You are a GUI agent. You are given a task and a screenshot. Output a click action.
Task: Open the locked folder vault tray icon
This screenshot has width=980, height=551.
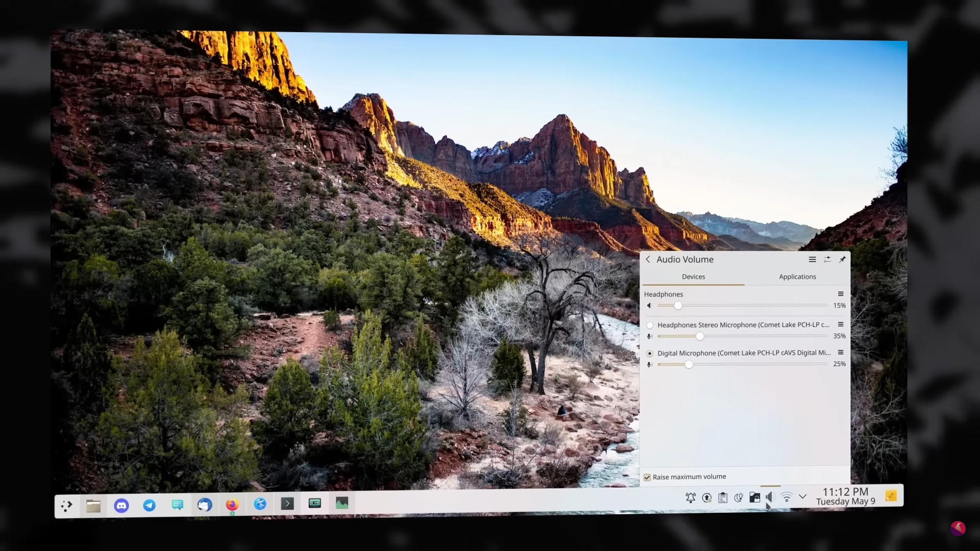754,497
